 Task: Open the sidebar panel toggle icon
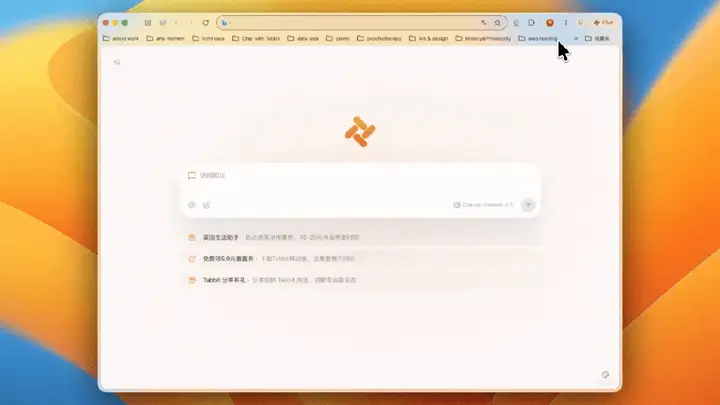pos(147,22)
